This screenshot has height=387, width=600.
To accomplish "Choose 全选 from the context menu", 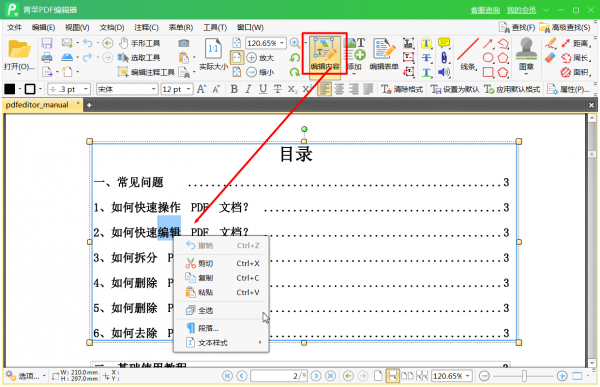I will point(222,310).
